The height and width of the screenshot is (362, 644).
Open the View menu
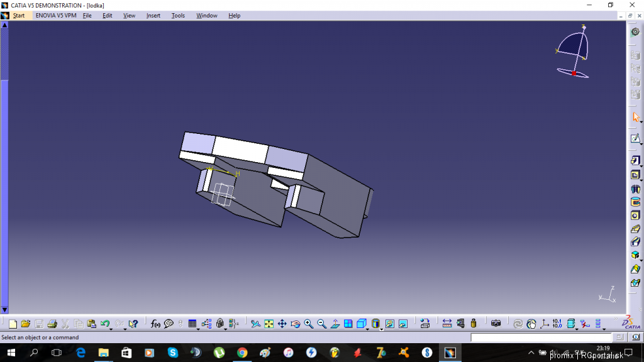129,16
